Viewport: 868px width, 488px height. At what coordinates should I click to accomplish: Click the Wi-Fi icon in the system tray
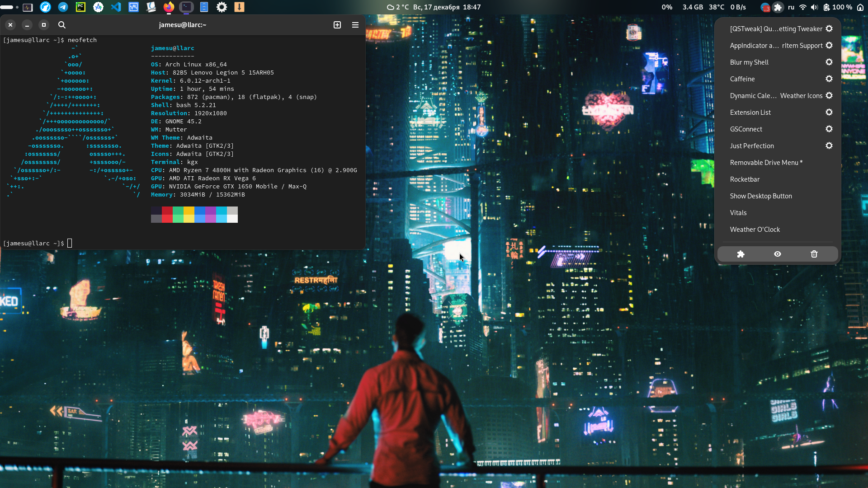click(803, 7)
